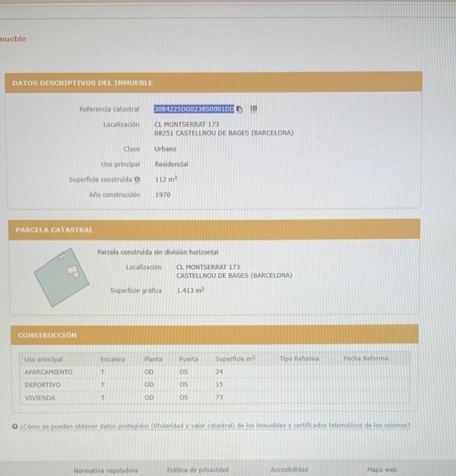The width and height of the screenshot is (456, 476).
Task: Visit the Mapa web link
Action: click(382, 470)
